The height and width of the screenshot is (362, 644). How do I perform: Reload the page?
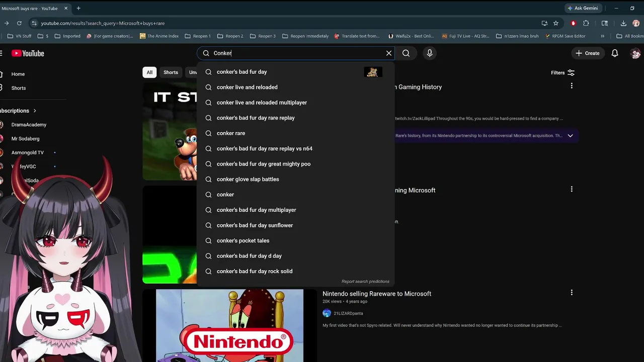[19, 23]
